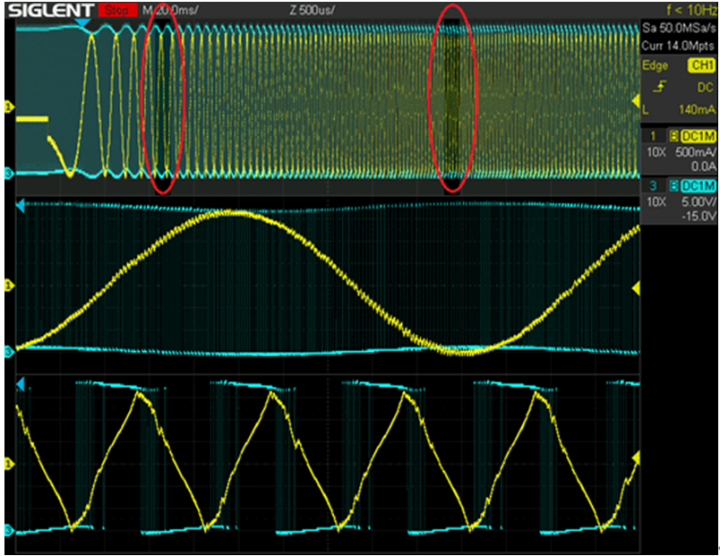Screen dimensions: 720x556
Task: Select the channel 1 number label
Action: coord(651,135)
